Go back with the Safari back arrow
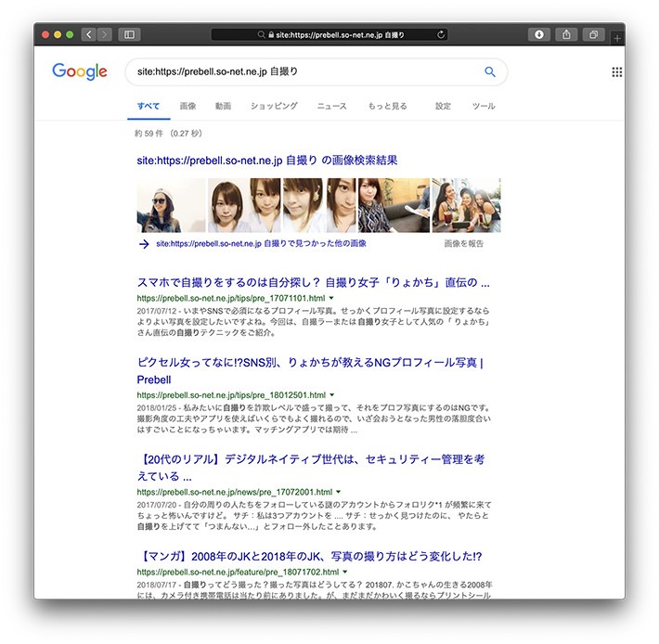 [89, 34]
